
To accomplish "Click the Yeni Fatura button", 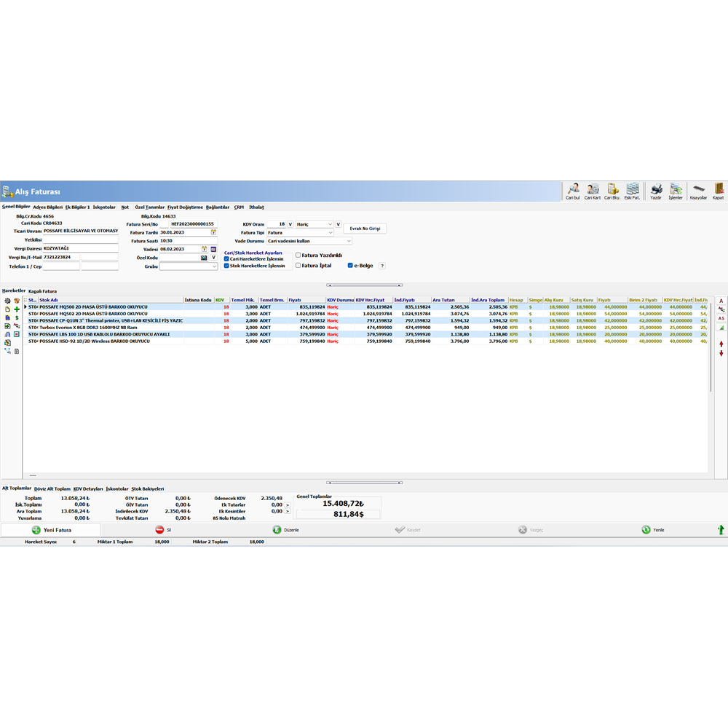I will (50, 530).
